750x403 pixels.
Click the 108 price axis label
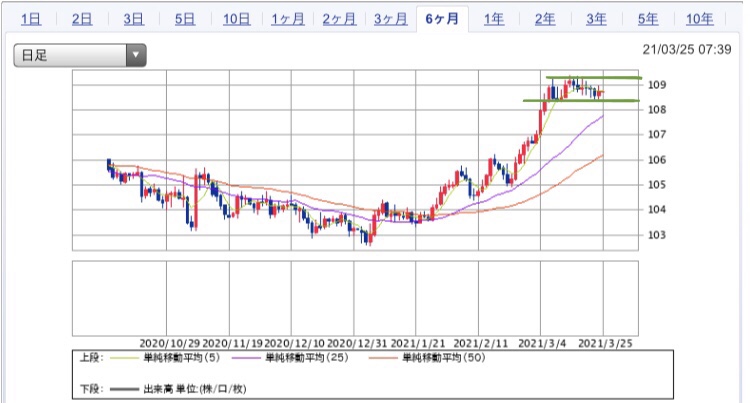pos(657,109)
